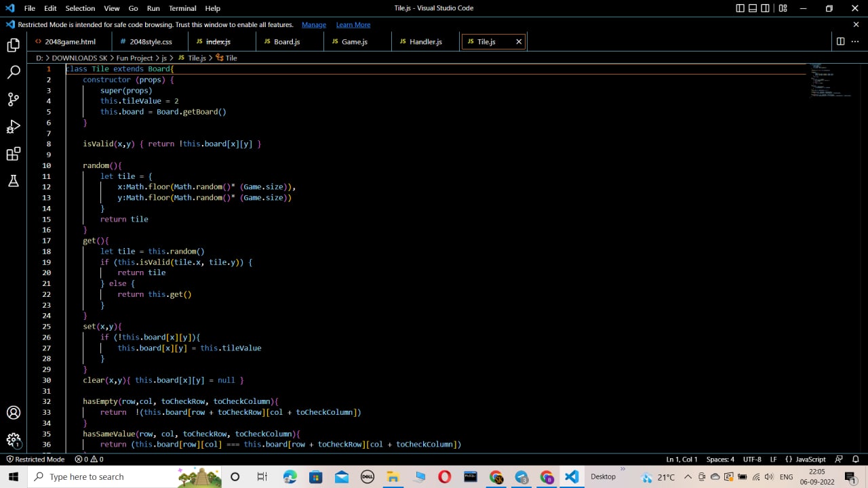Open the Help menu
Screen dimensions: 868x488
pos(212,8)
